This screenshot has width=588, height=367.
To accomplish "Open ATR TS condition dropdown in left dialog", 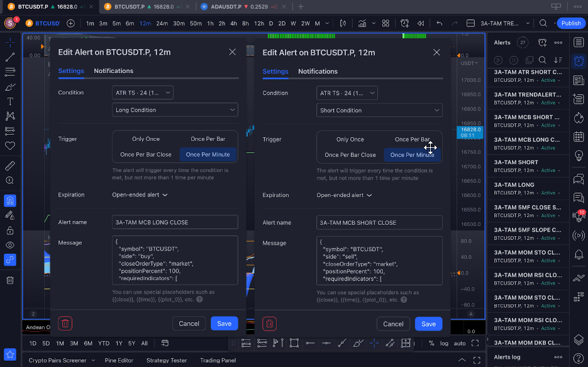I will [143, 93].
